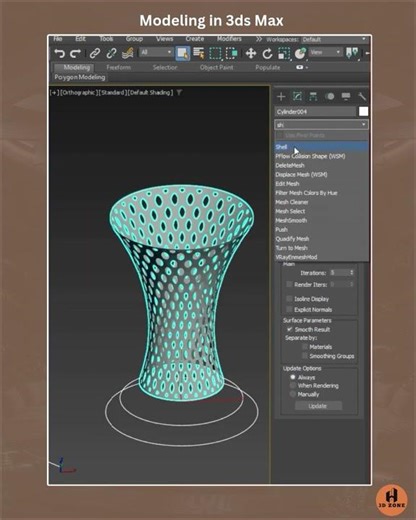This screenshot has height=520, width=416.
Task: Open the Edit menu
Action: [80, 39]
